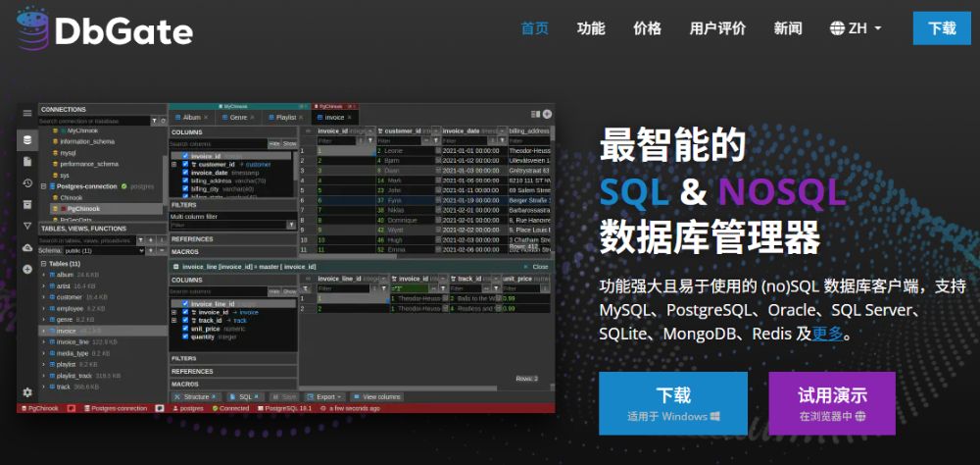Select the database connections sidebar icon
This screenshot has height=465, width=980.
coord(27,140)
